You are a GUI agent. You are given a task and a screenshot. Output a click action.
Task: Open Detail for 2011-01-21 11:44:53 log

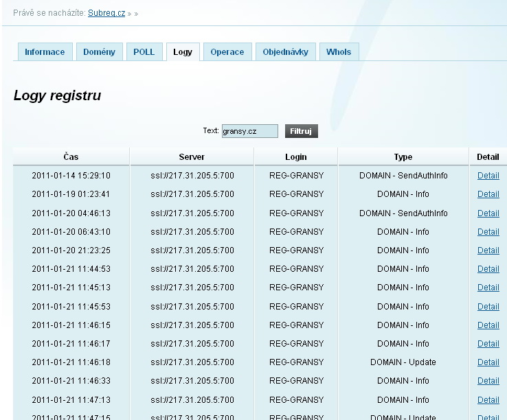[488, 269]
